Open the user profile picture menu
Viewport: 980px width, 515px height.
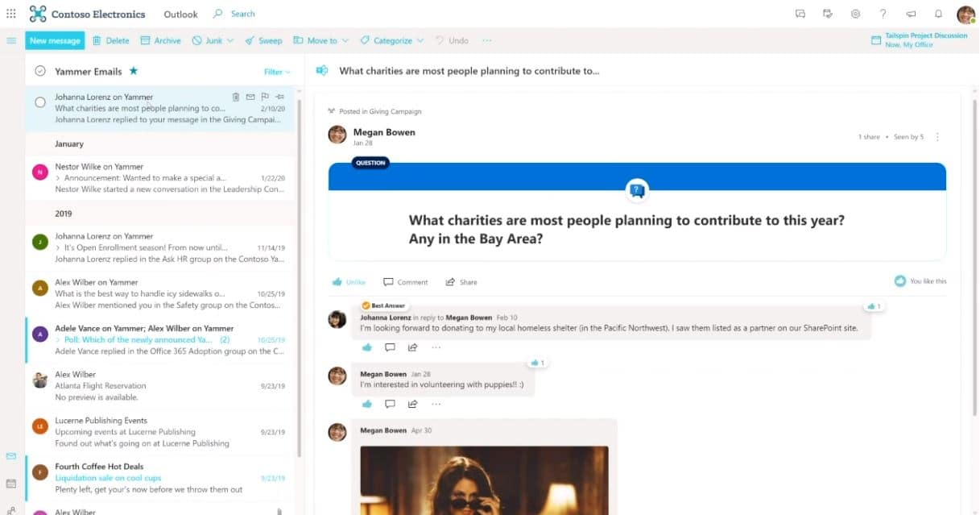pyautogui.click(x=966, y=15)
